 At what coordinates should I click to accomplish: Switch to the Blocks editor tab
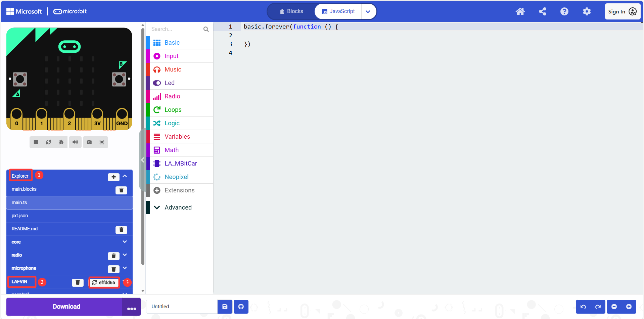coord(291,11)
